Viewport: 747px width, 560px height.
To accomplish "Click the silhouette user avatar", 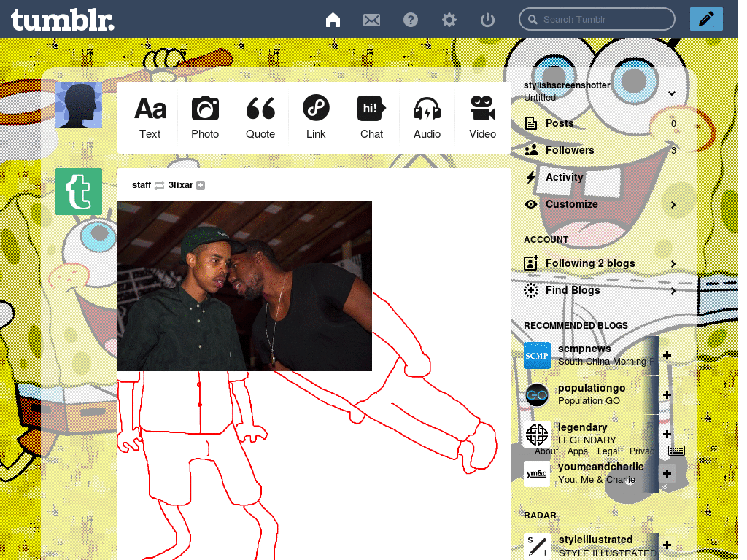I will tap(79, 105).
